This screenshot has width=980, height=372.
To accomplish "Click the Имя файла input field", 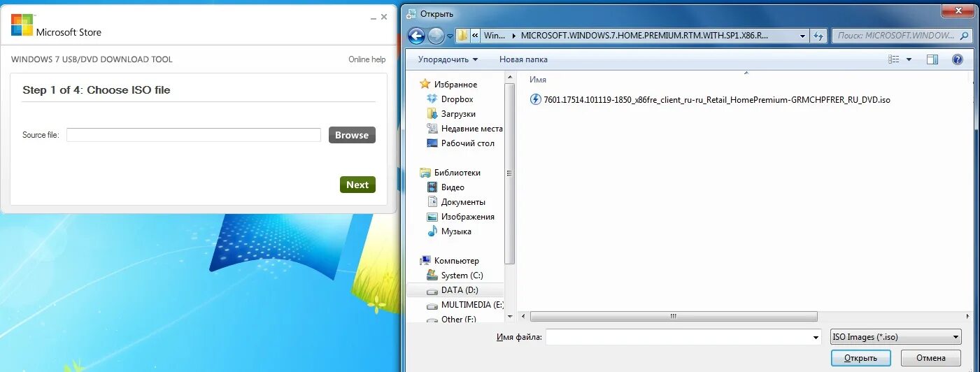I will click(x=679, y=337).
